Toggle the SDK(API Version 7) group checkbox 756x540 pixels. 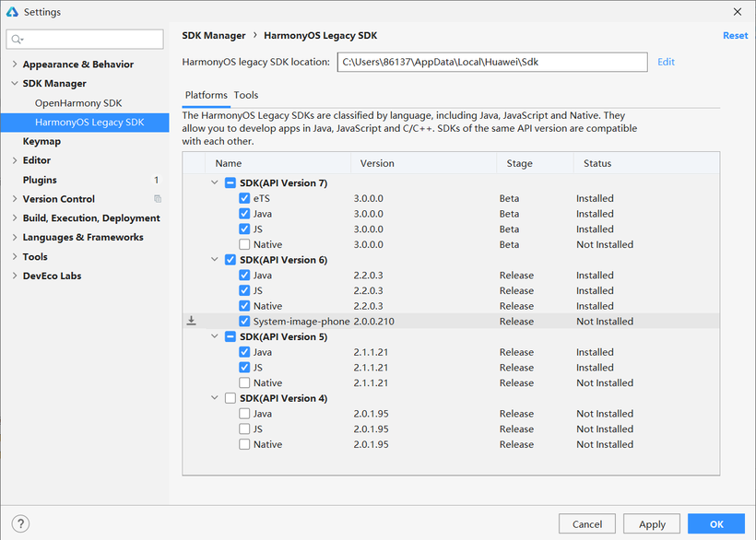click(230, 183)
